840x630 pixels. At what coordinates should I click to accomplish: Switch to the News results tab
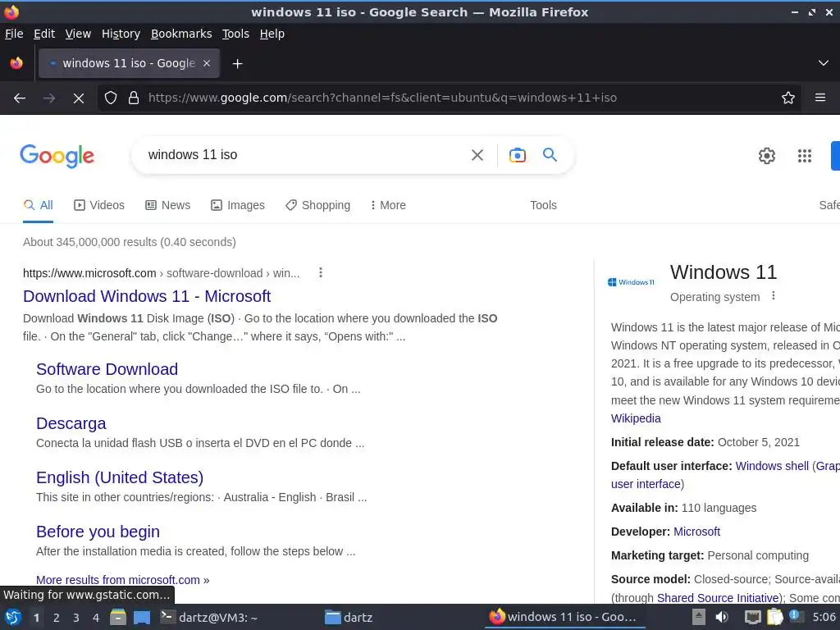[x=167, y=205]
